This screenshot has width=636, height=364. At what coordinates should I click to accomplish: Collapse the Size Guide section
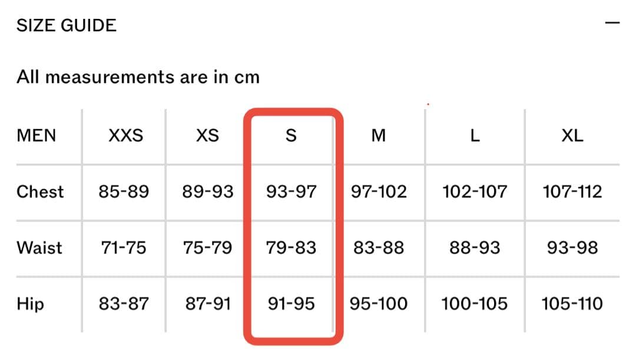click(x=612, y=24)
